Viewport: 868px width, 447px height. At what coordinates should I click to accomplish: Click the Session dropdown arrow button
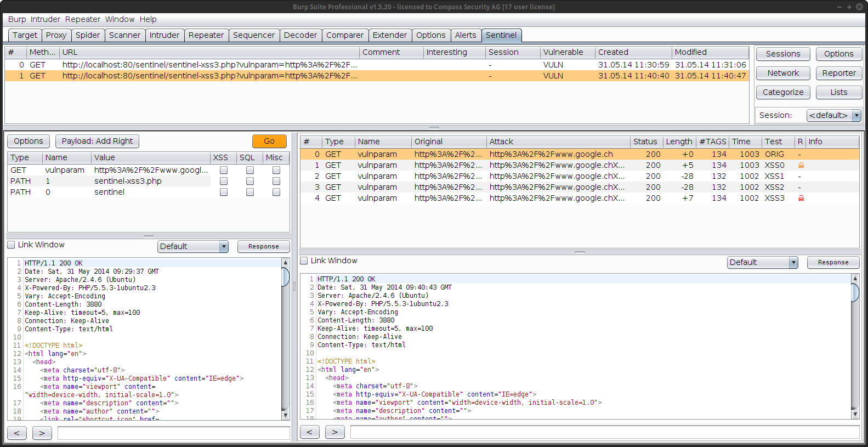[856, 115]
